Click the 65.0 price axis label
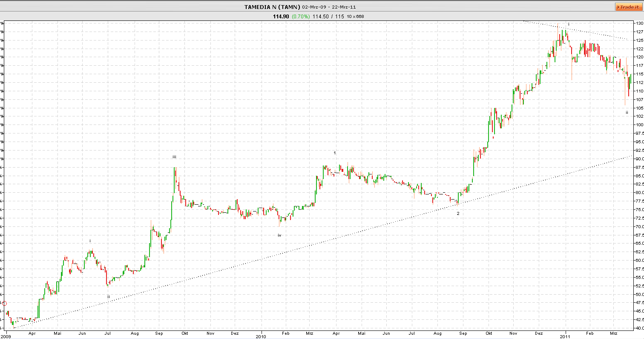 pos(639,243)
